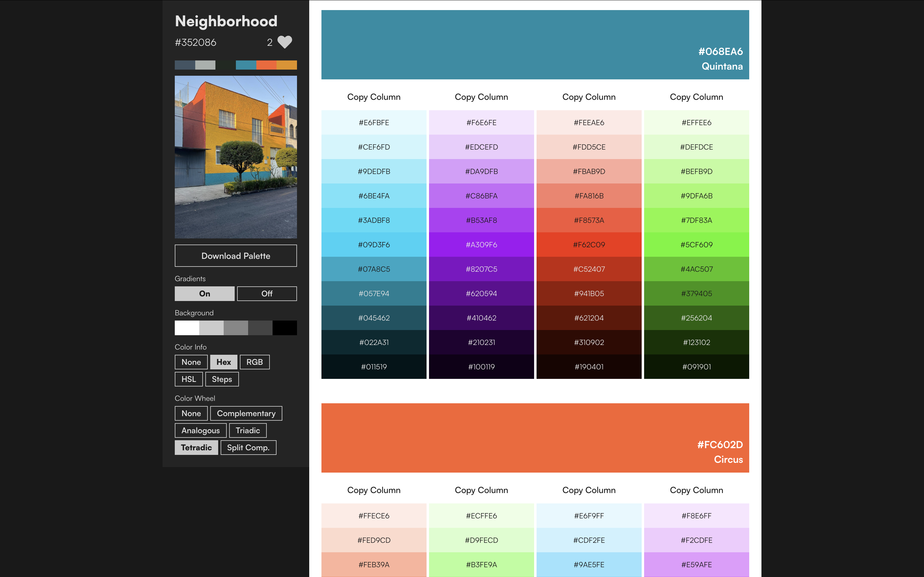Choose Steps color info option
The image size is (924, 577).
222,379
